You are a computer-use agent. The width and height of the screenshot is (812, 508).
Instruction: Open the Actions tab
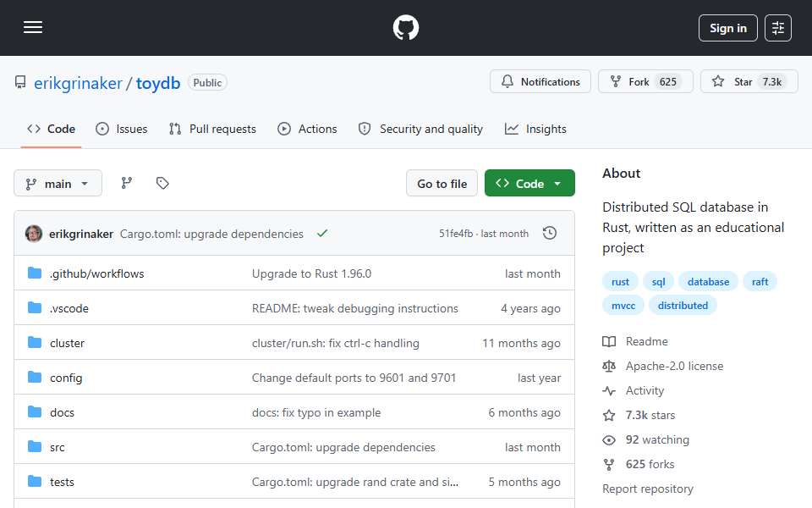pos(307,129)
